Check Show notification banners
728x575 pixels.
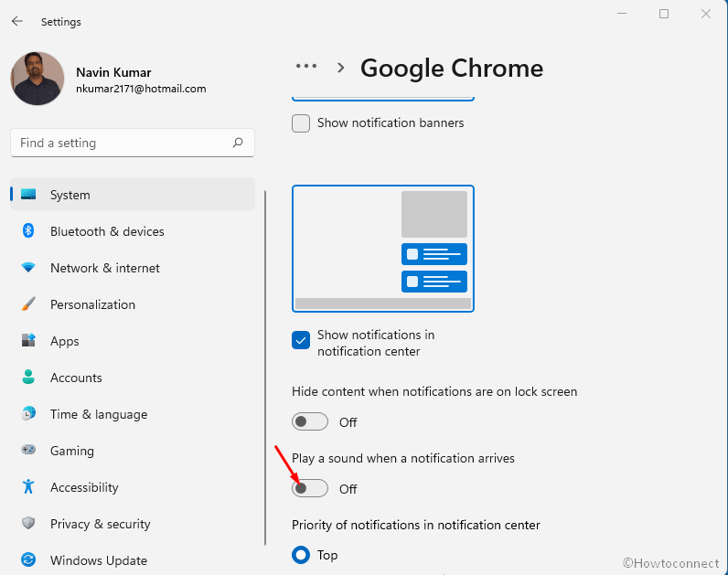[301, 123]
